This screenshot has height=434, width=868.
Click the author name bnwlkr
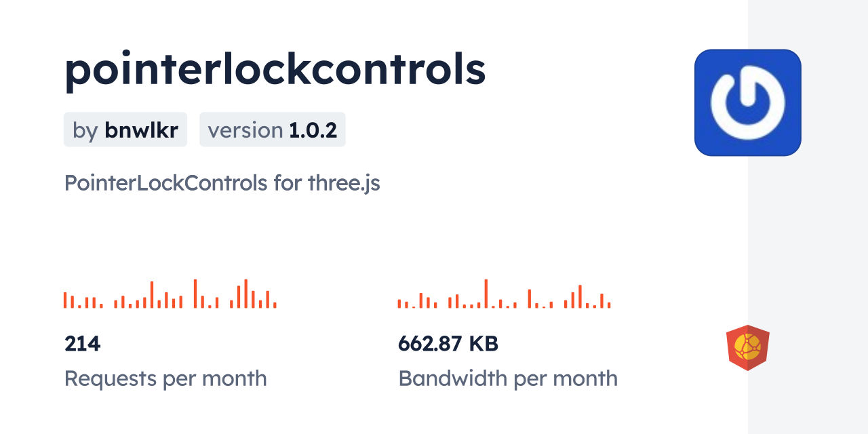click(x=141, y=130)
